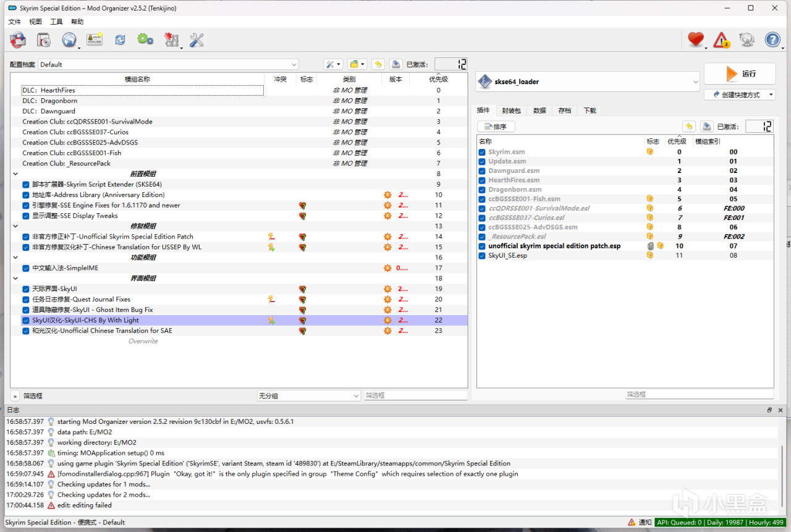This screenshot has width=791, height=532.
Task: Click flag icon on SSE Display Tweaks row
Action: [303, 216]
